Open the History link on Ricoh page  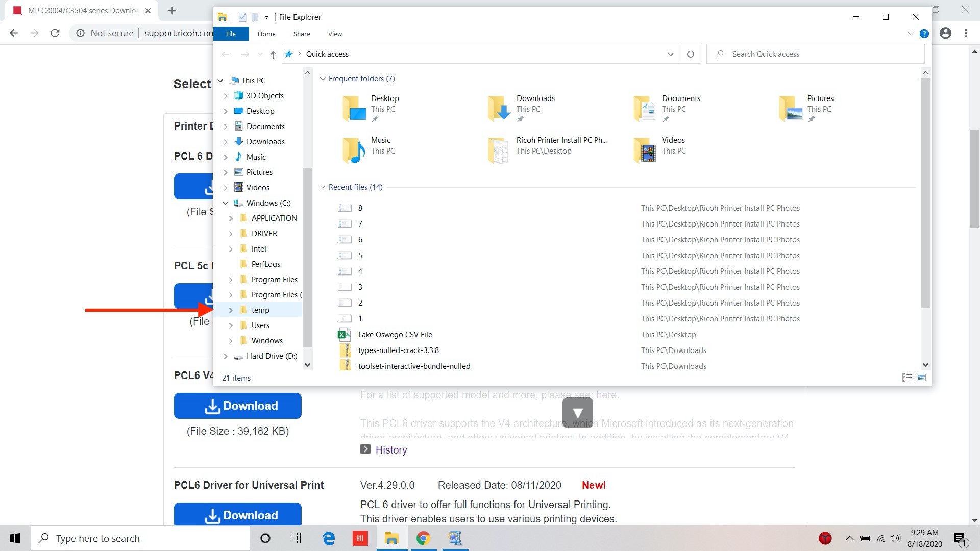(391, 450)
